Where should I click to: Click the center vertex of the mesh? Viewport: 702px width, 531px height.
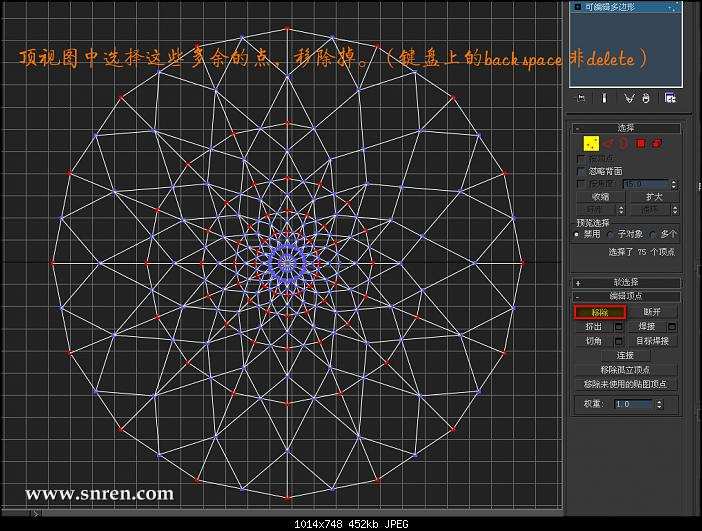(x=287, y=263)
